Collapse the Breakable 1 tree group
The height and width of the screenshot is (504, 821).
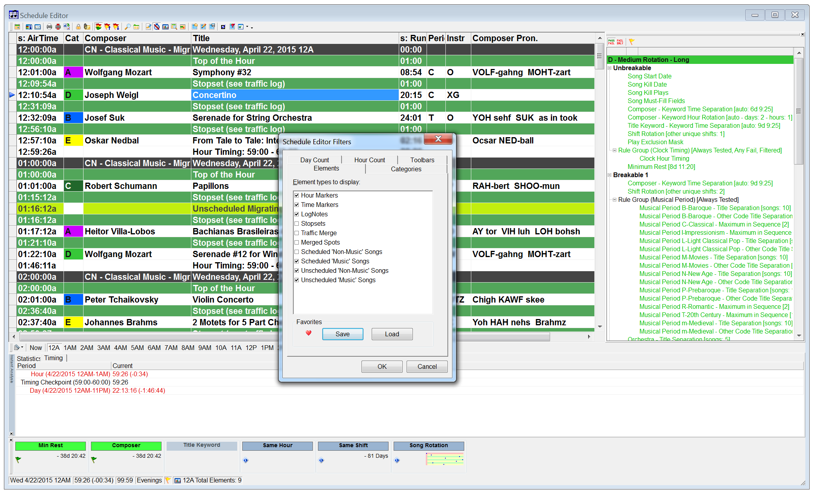[610, 175]
